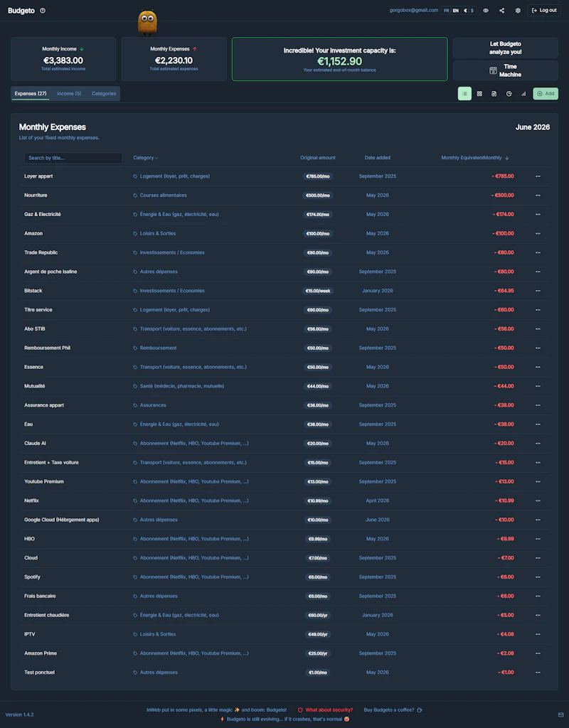Click the Gaz & Electricité row title

click(43, 215)
